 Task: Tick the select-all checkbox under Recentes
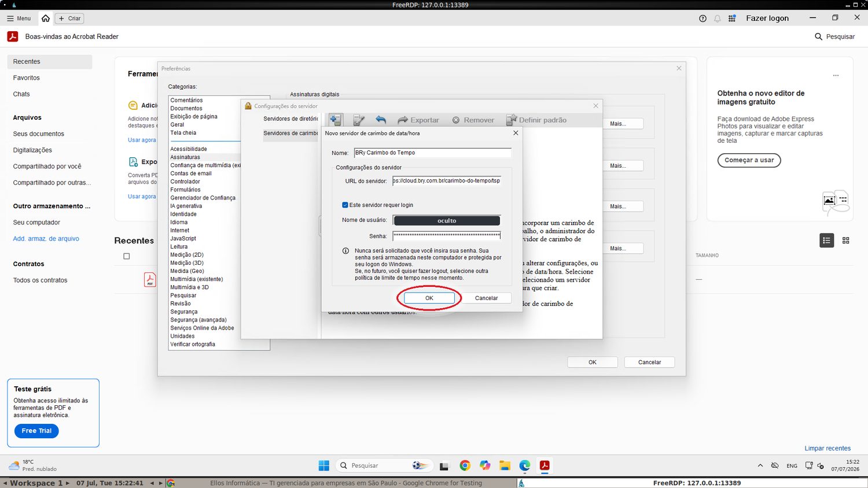(x=127, y=256)
